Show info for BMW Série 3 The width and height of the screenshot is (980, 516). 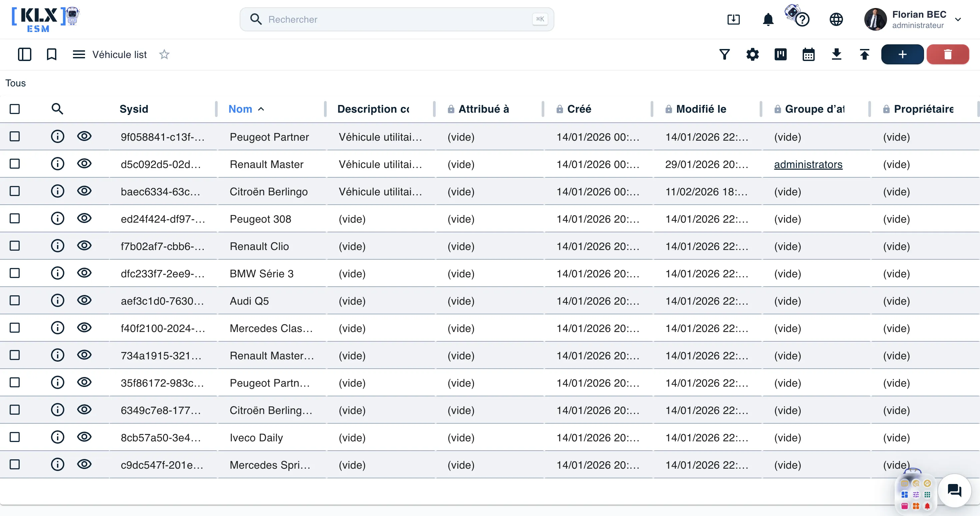57,273
